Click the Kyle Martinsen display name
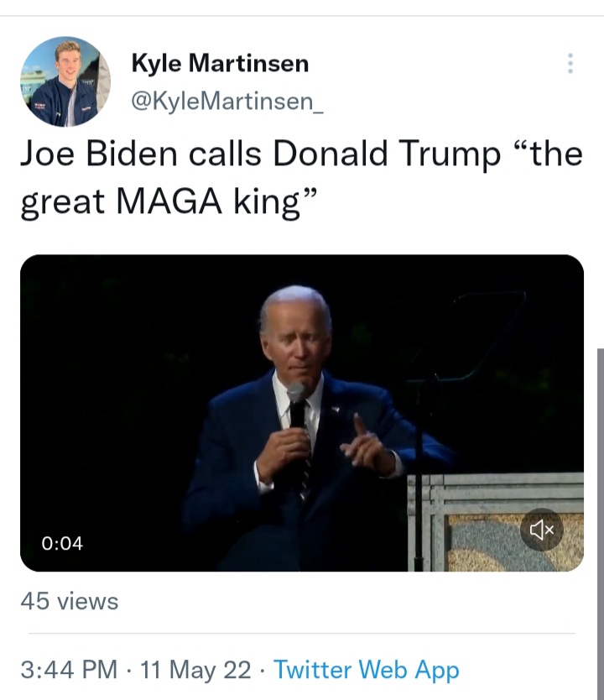The height and width of the screenshot is (700, 604). [x=220, y=62]
